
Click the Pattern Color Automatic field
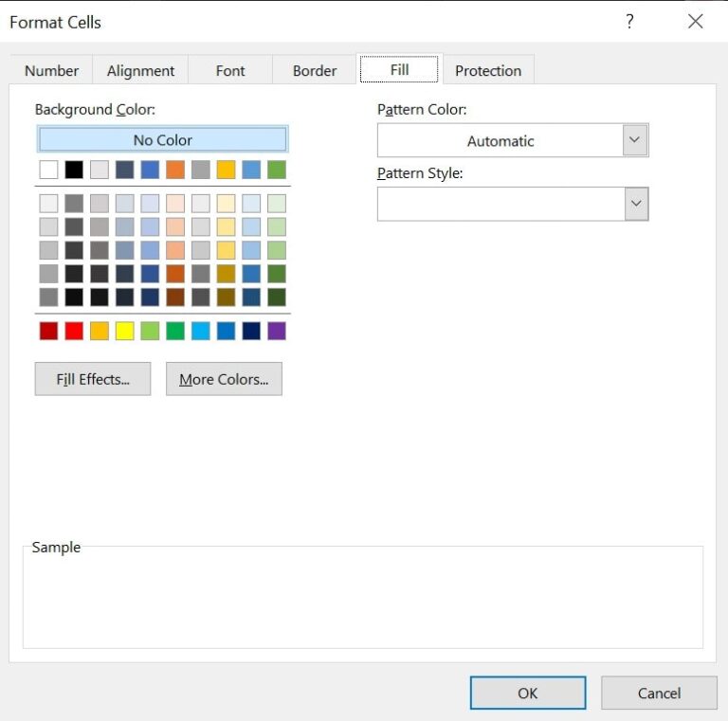(500, 140)
